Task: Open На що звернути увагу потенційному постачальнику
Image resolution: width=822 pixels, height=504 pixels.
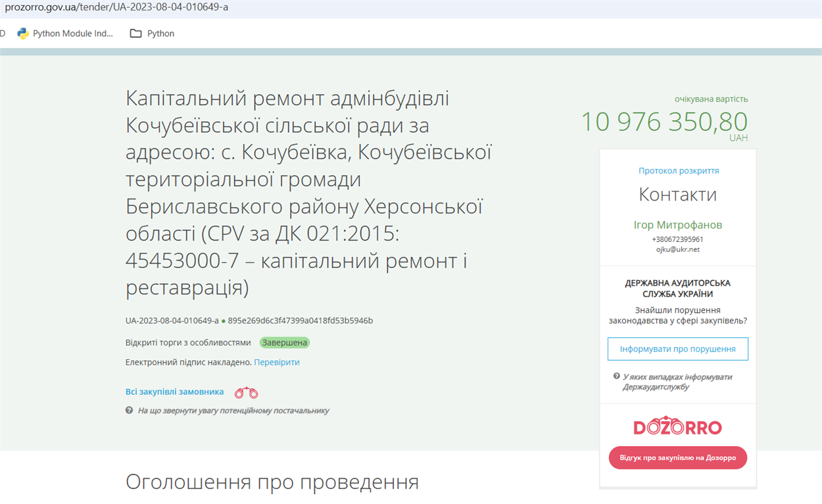Action: [233, 411]
